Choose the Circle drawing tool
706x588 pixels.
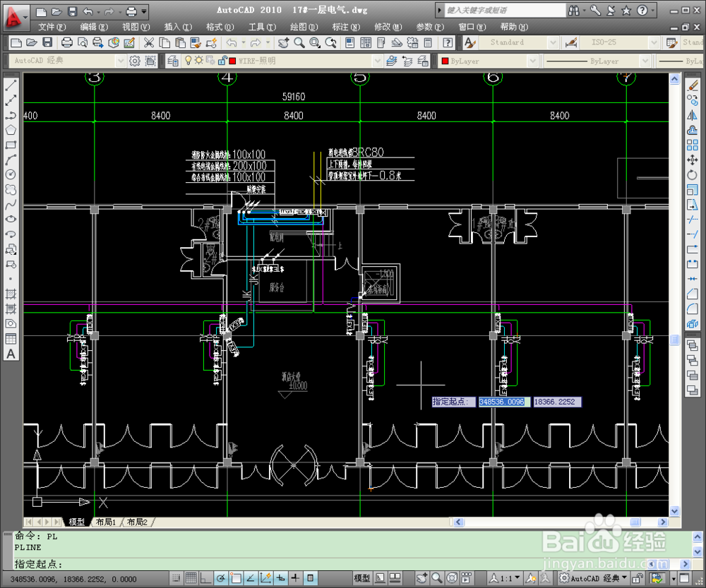[x=11, y=174]
